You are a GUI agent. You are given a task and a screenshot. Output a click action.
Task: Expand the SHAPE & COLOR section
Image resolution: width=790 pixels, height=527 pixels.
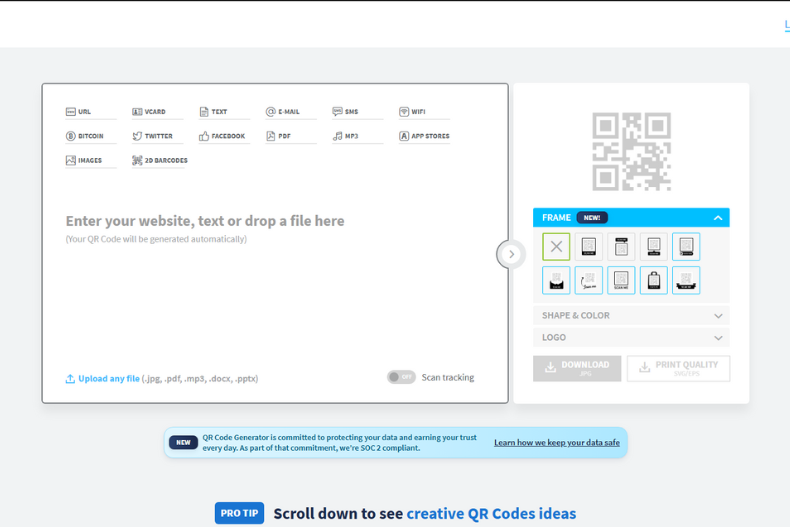pyautogui.click(x=631, y=315)
